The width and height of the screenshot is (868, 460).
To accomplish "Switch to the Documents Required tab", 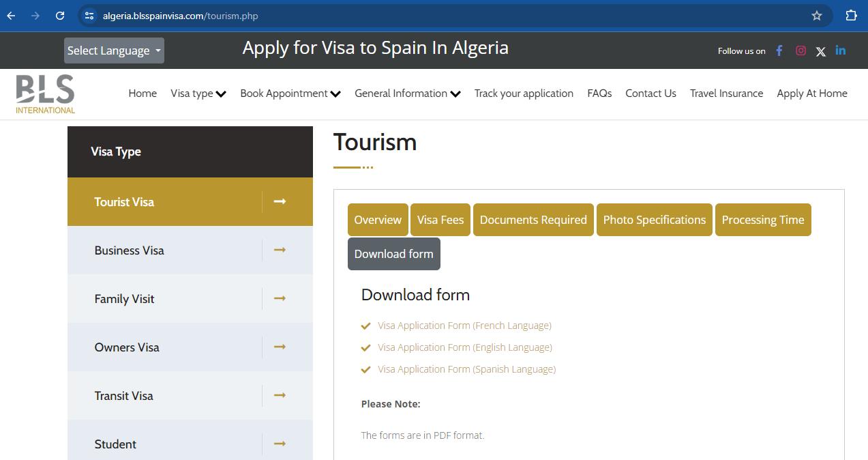I will [533, 220].
